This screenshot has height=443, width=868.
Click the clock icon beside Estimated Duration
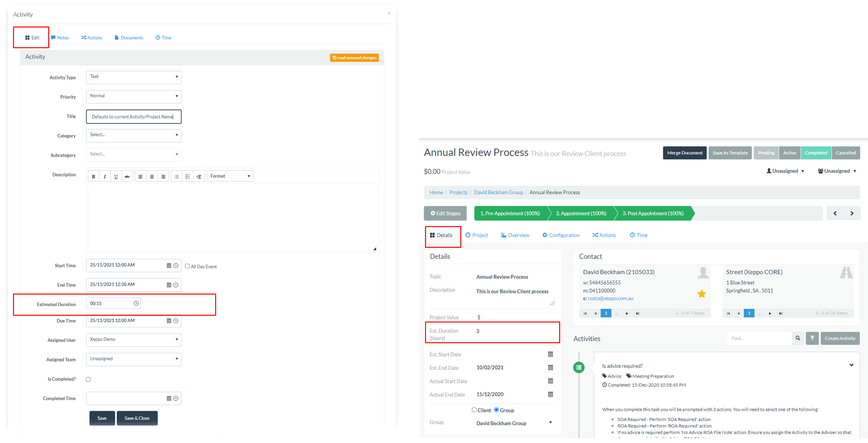137,303
